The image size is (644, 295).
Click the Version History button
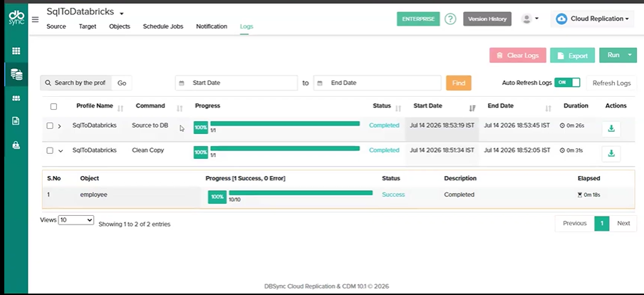point(487,19)
